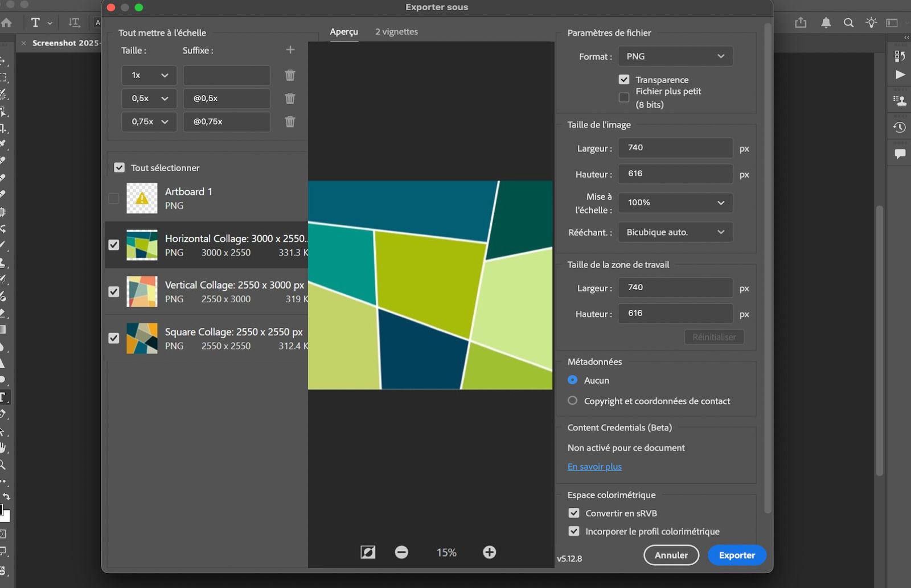
Task: Expand the Rééchant. Bicubique auto. dropdown
Action: (675, 232)
